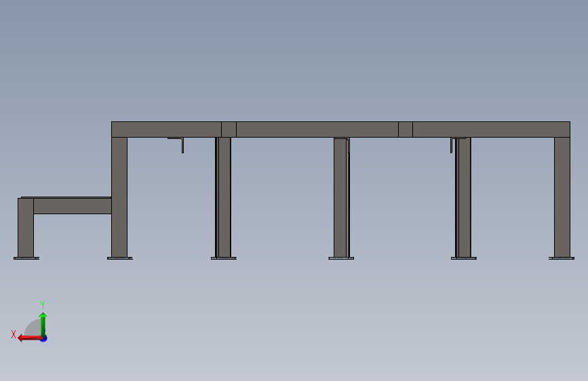Select the middle segment of the top beam
588x381 pixels.
tap(317, 129)
